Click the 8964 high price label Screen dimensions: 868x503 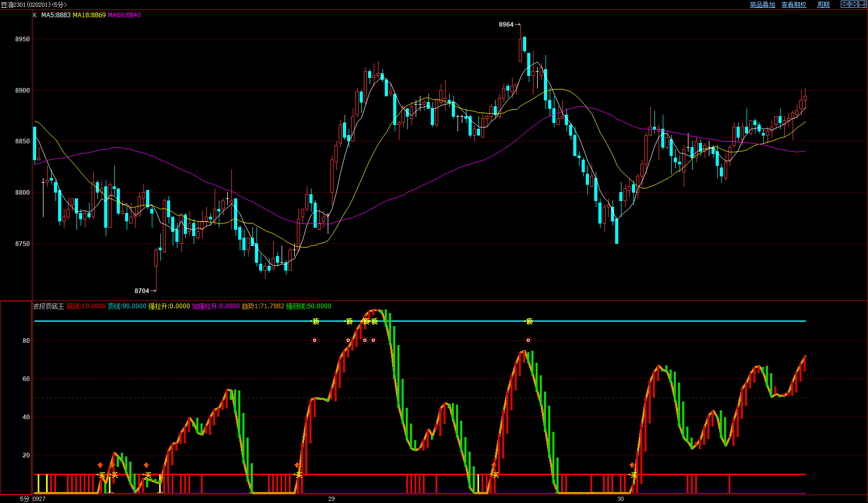506,25
